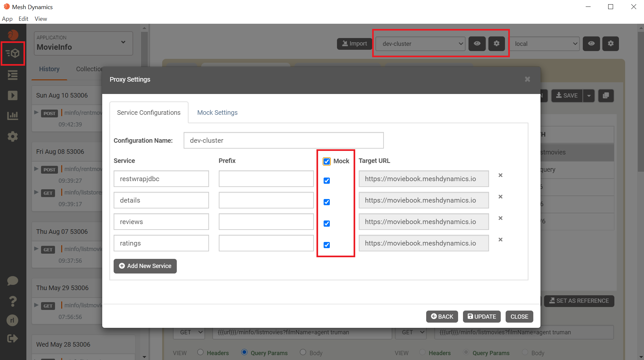The width and height of the screenshot is (644, 360).
Task: Expand the GET minfo/liststores request
Action: [36, 192]
